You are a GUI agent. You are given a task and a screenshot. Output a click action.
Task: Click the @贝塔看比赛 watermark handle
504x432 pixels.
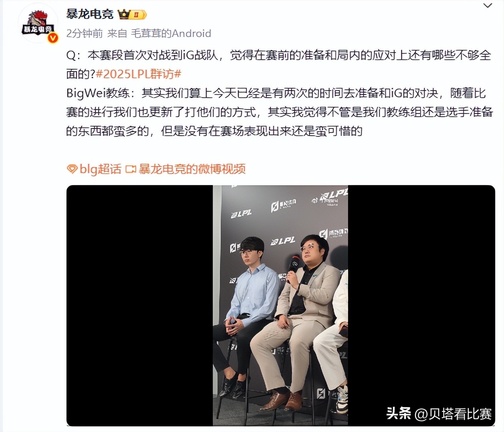coord(453,414)
